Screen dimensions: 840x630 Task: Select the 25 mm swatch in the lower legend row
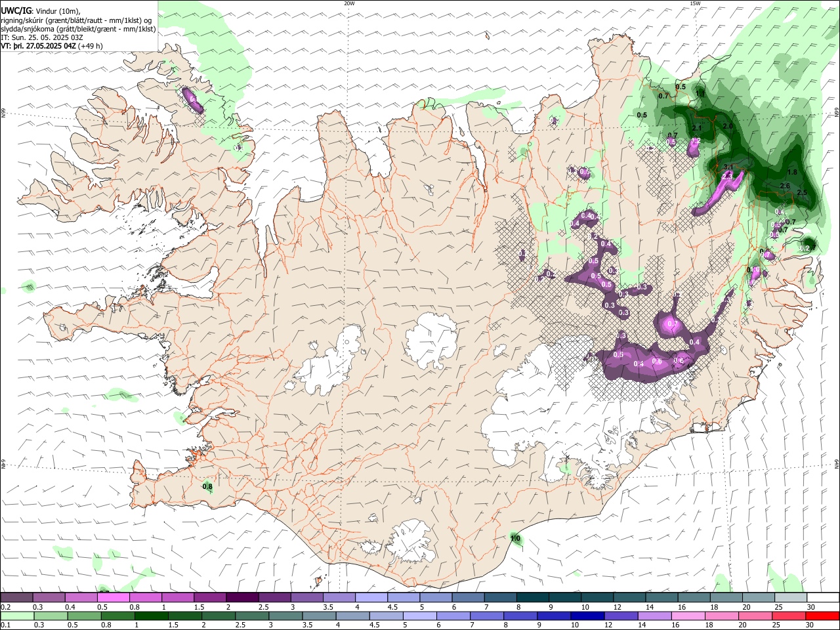pyautogui.click(x=789, y=616)
